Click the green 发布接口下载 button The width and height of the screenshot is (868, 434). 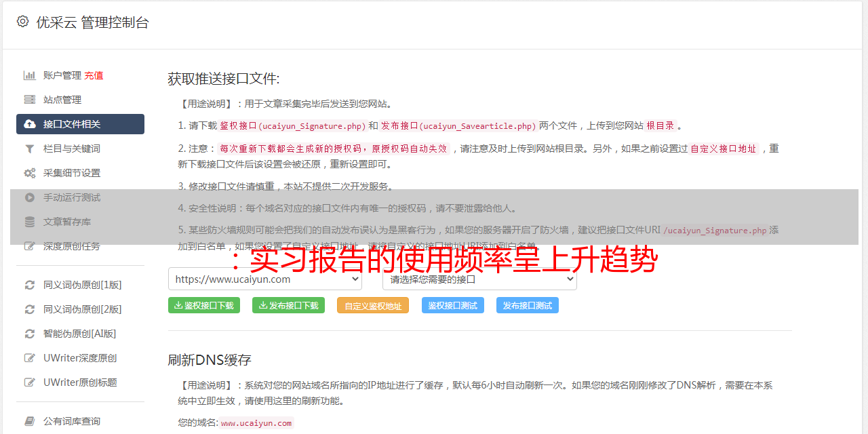tap(288, 305)
